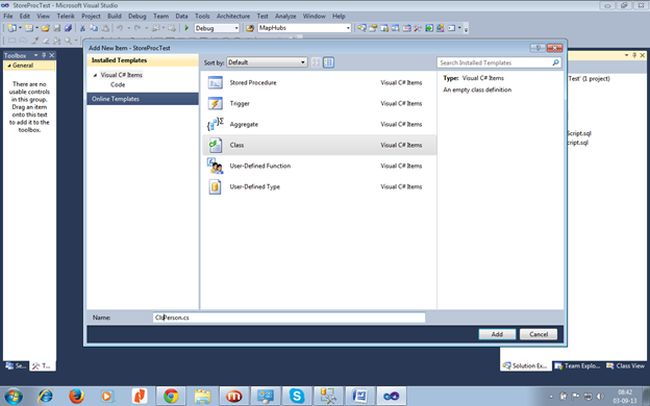This screenshot has height=406, width=650.
Task: Select Online Templates section
Action: tap(143, 99)
